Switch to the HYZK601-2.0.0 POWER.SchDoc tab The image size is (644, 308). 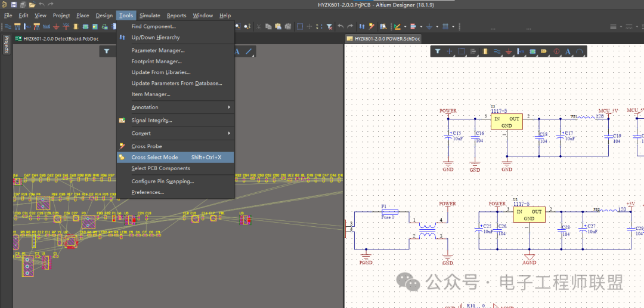(x=383, y=39)
